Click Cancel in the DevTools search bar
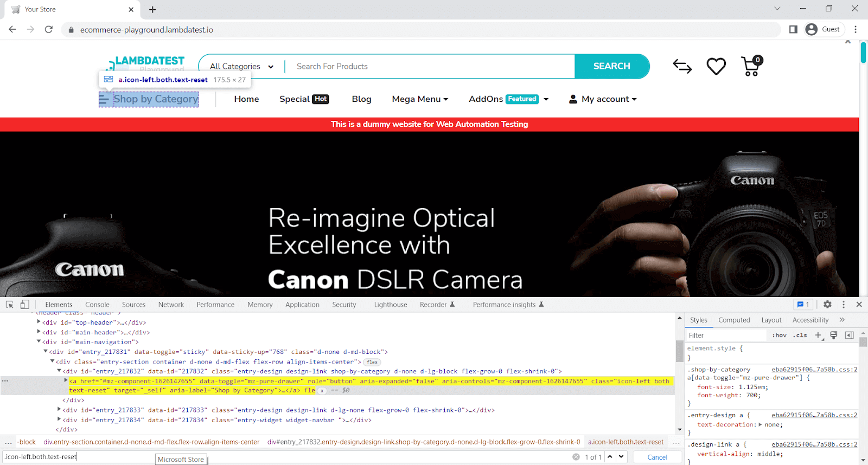868x465 pixels. click(657, 457)
